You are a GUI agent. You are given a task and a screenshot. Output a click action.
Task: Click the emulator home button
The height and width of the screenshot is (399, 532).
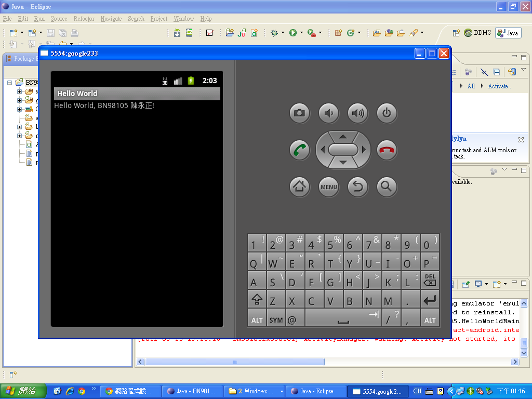pyautogui.click(x=299, y=187)
